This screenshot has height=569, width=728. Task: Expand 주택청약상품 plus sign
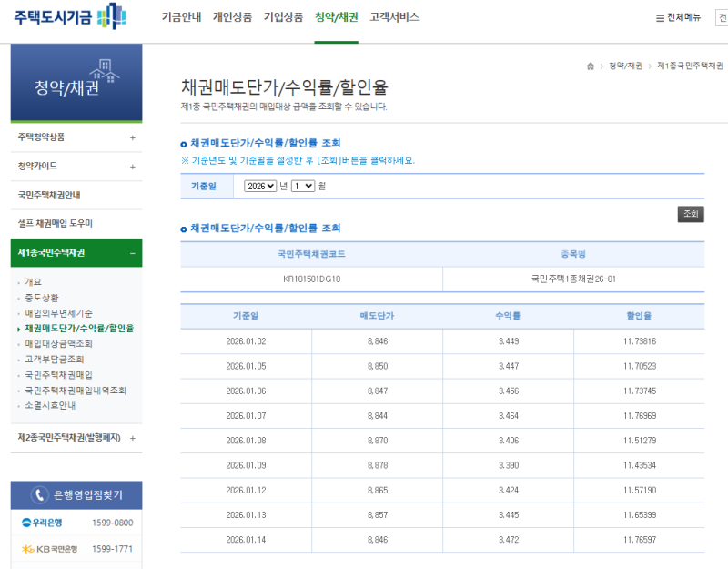coord(133,137)
